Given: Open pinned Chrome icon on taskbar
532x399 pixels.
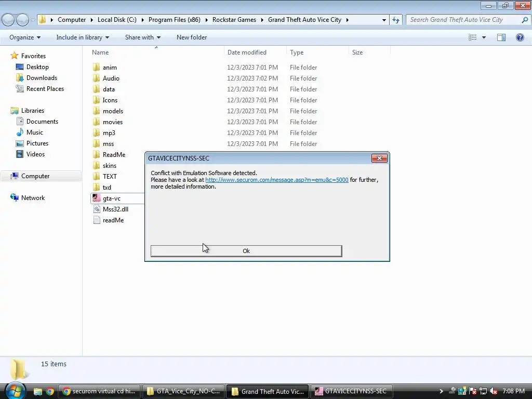Looking at the screenshot, I should tap(50, 391).
